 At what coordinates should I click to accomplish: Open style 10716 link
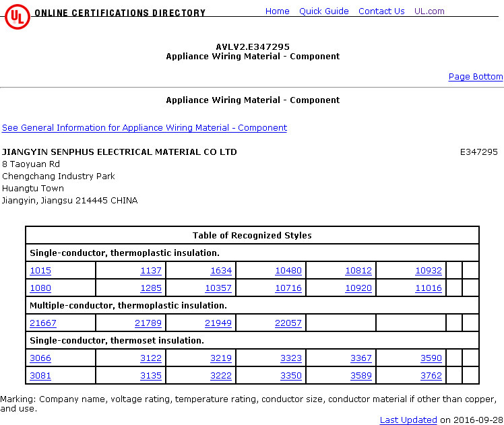click(x=288, y=288)
